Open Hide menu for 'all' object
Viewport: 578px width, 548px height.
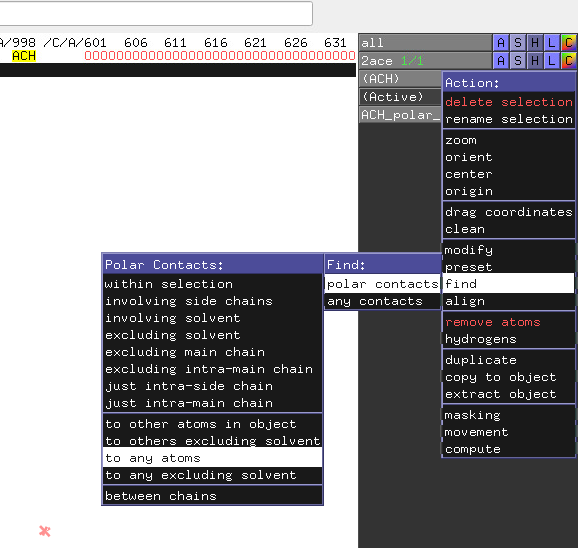(x=535, y=43)
